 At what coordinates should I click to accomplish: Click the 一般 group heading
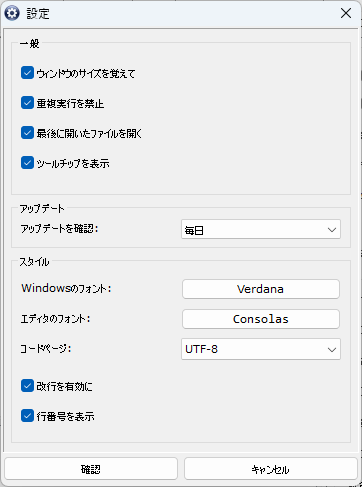pyautogui.click(x=29, y=44)
